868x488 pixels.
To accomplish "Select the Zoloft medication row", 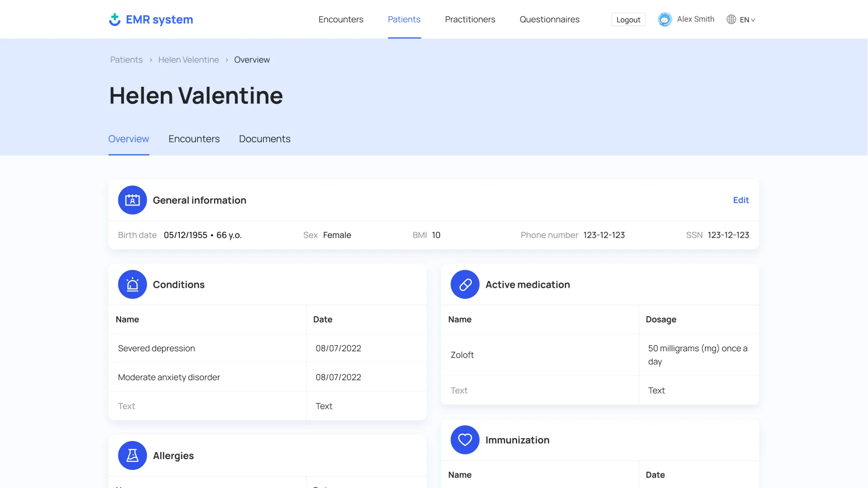I will [x=600, y=355].
